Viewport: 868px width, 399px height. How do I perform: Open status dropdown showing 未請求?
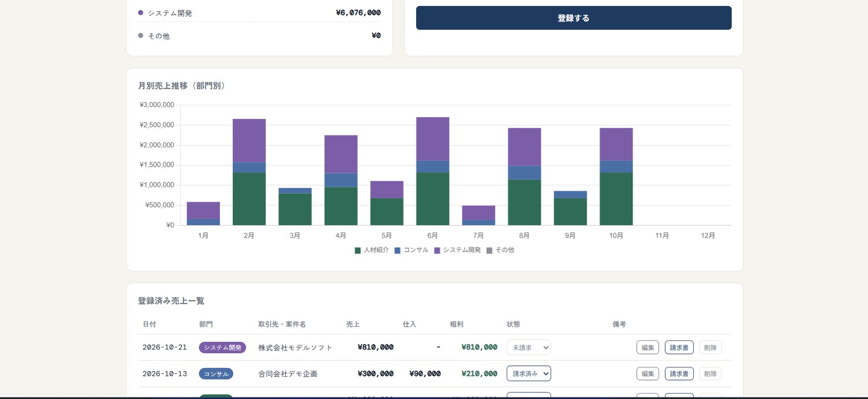[x=528, y=347]
